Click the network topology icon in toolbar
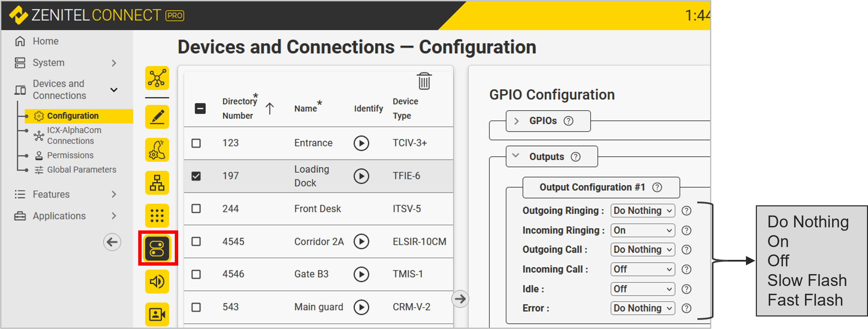Image resolution: width=868 pixels, height=329 pixels. point(157,78)
